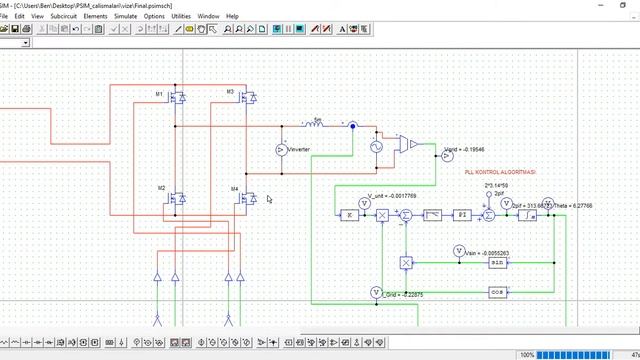Insert text using the A icon
Screen dimensions: 640x360
(342, 29)
